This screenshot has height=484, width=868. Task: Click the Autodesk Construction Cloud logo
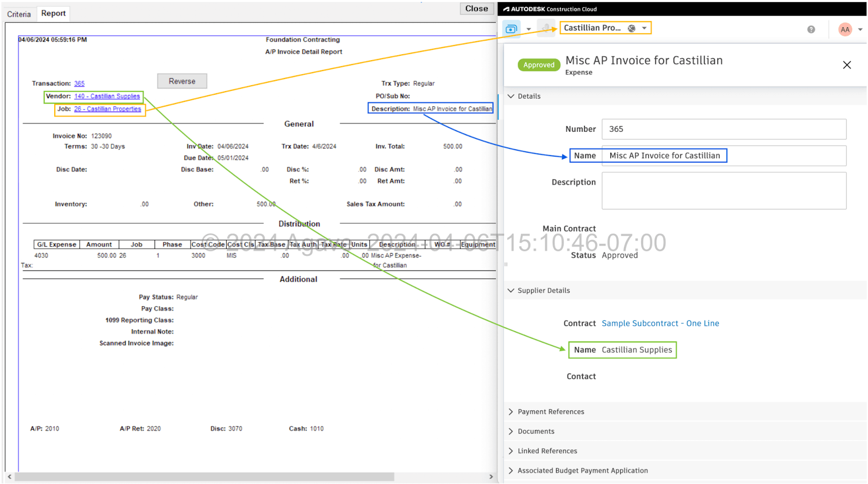pos(550,9)
